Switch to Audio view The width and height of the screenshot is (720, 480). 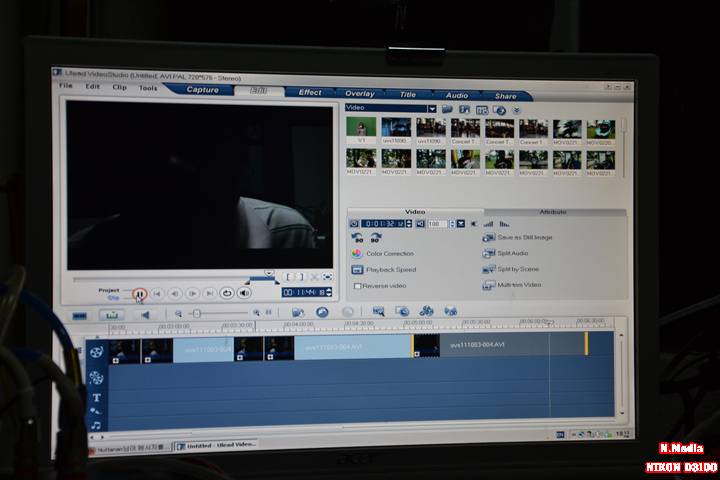tap(146, 315)
